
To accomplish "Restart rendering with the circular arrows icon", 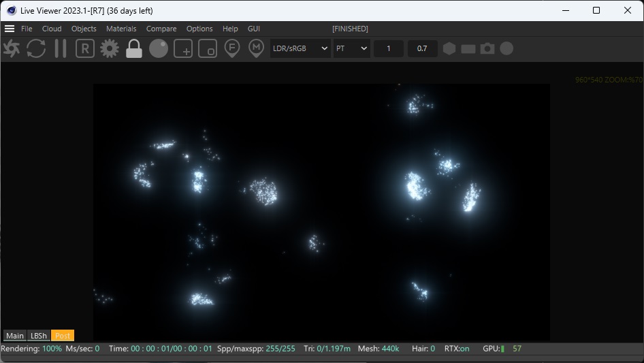I will 36,48.
